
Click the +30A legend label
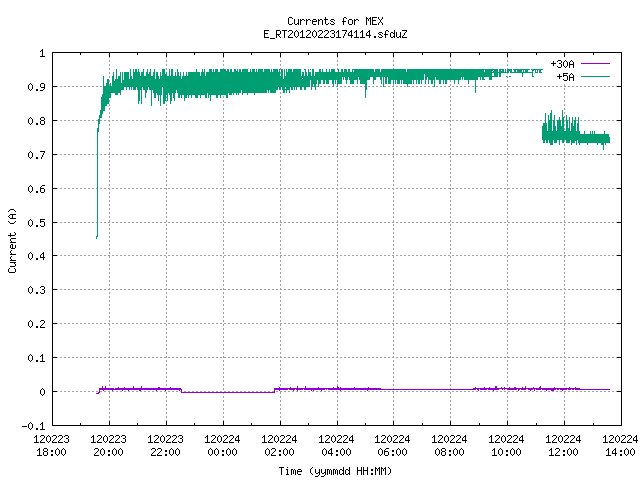point(562,64)
